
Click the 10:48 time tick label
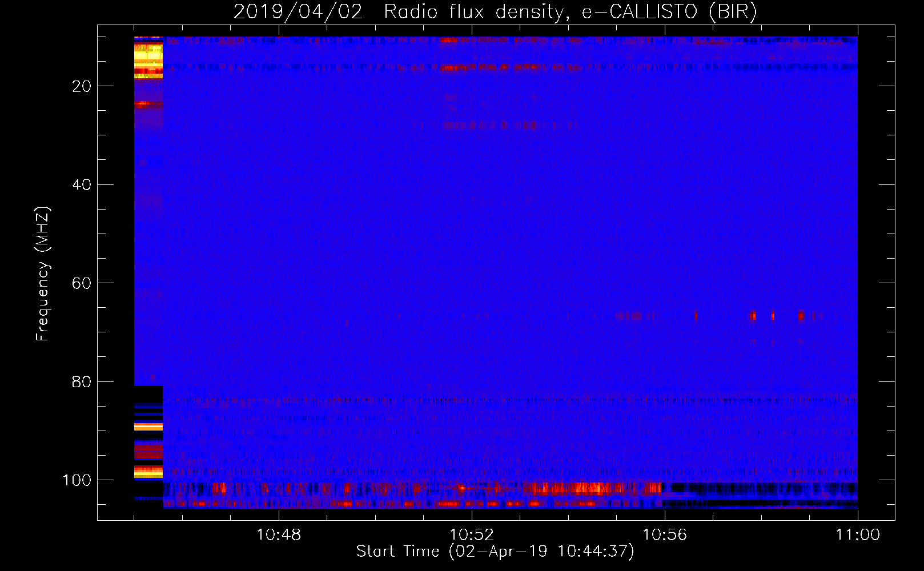tap(279, 535)
